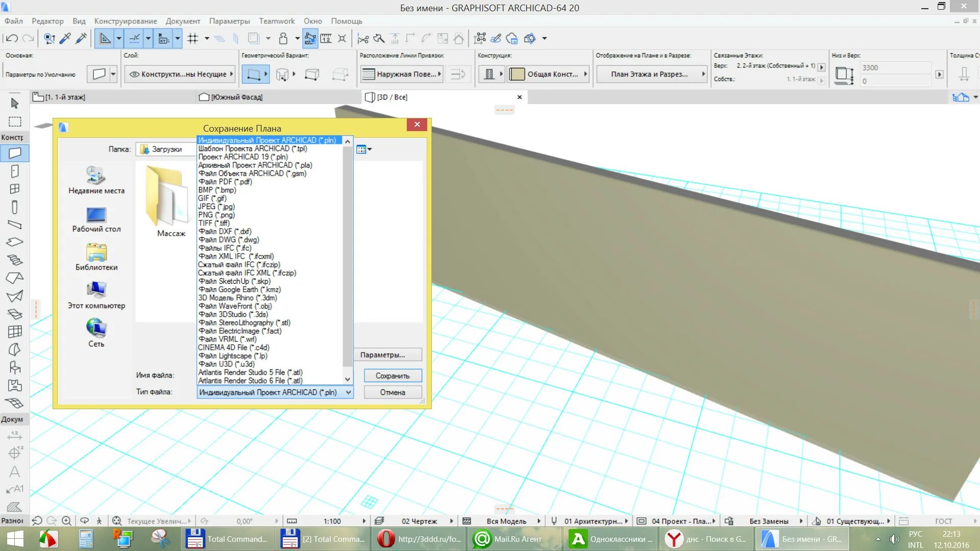Viewport: 980px width, 551px height.
Task: Click the lock icon in the toolbar
Action: (x=283, y=38)
